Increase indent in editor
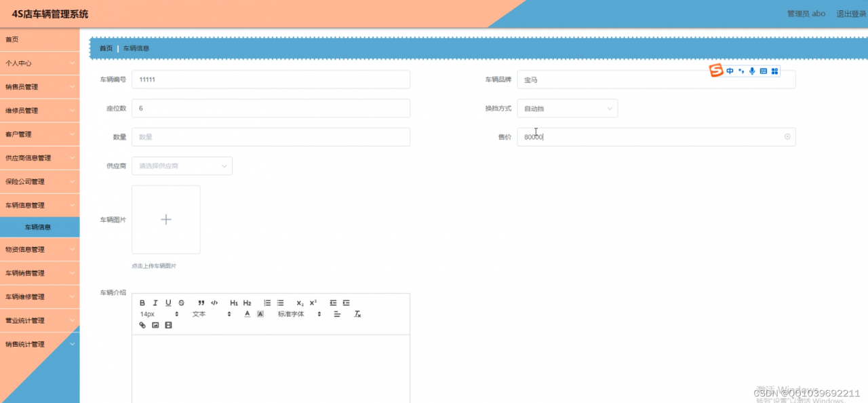Viewport: 868px width, 403px height. 347,303
